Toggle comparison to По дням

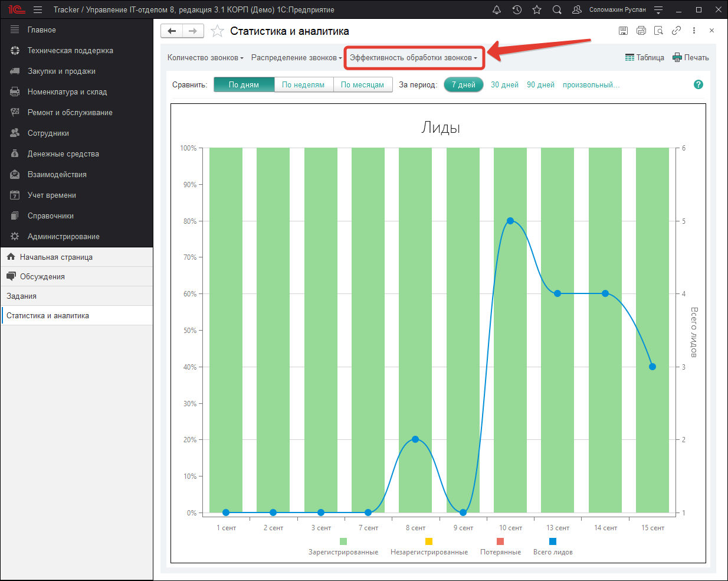click(x=244, y=84)
